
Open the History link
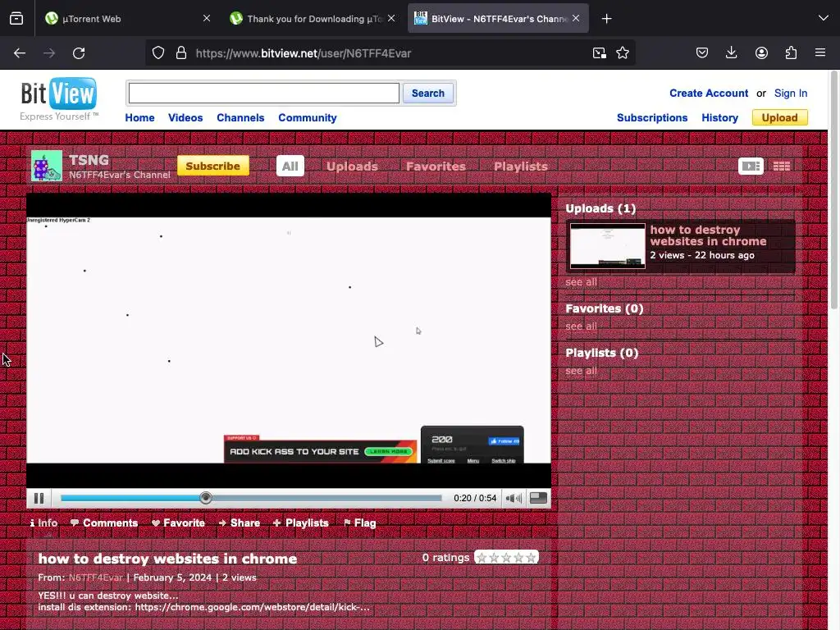tap(719, 118)
